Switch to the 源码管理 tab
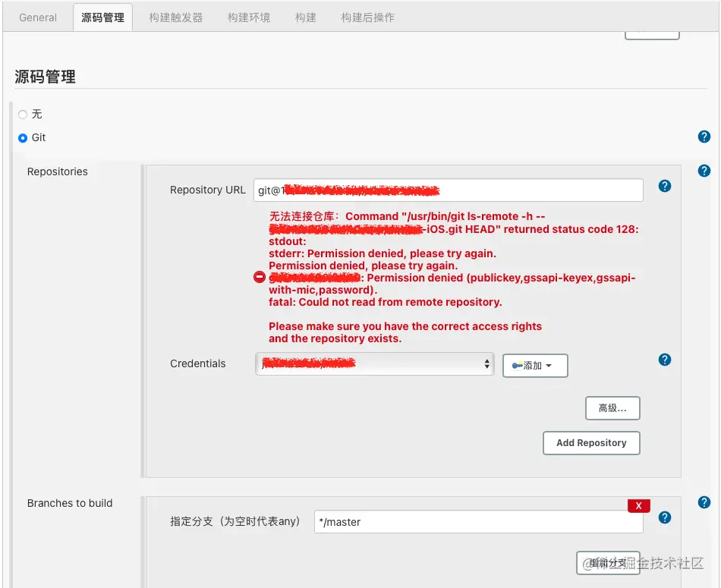This screenshot has width=721, height=588. 102,17
